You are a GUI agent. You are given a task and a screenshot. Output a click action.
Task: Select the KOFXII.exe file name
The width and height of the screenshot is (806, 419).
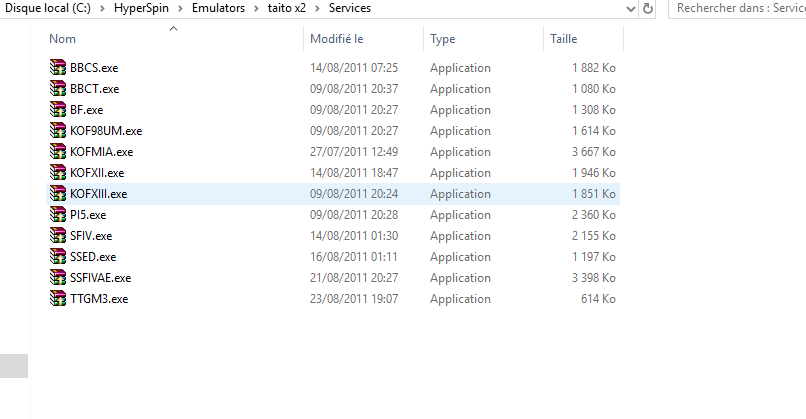click(x=97, y=173)
